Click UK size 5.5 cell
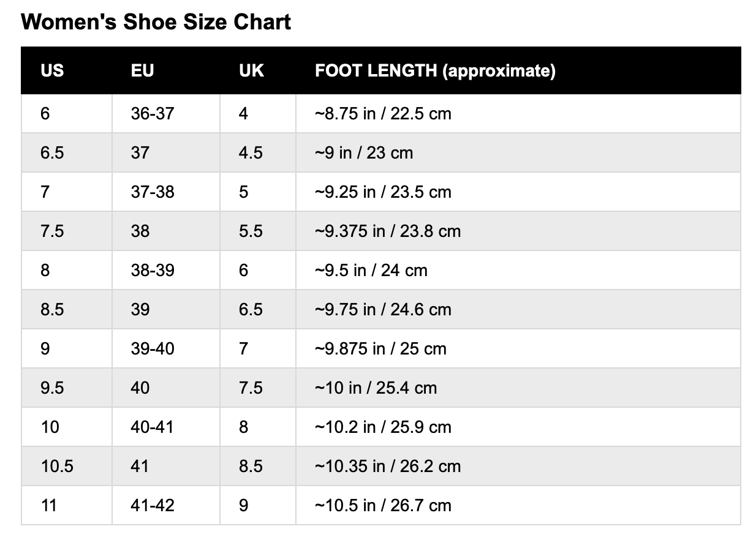Viewport: 756px width, 540px height. pyautogui.click(x=258, y=231)
